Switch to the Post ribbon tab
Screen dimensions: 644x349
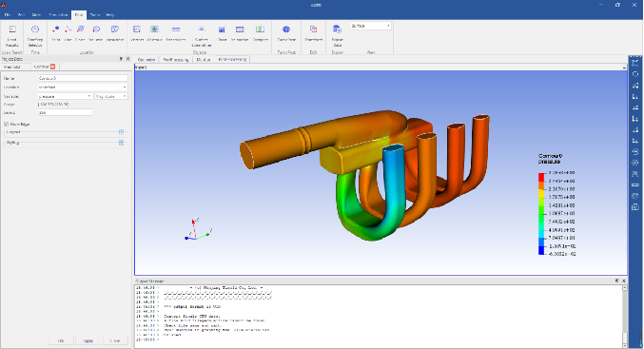tap(78, 15)
